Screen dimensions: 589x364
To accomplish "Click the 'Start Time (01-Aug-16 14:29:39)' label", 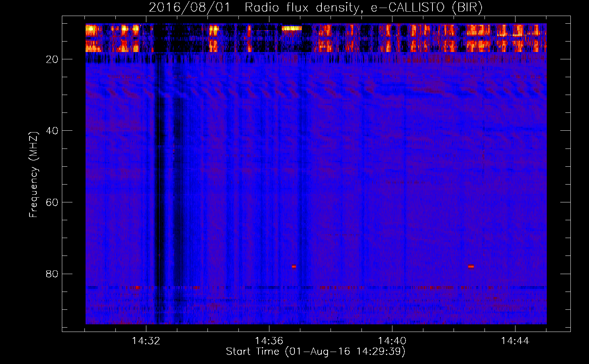I will tap(316, 352).
